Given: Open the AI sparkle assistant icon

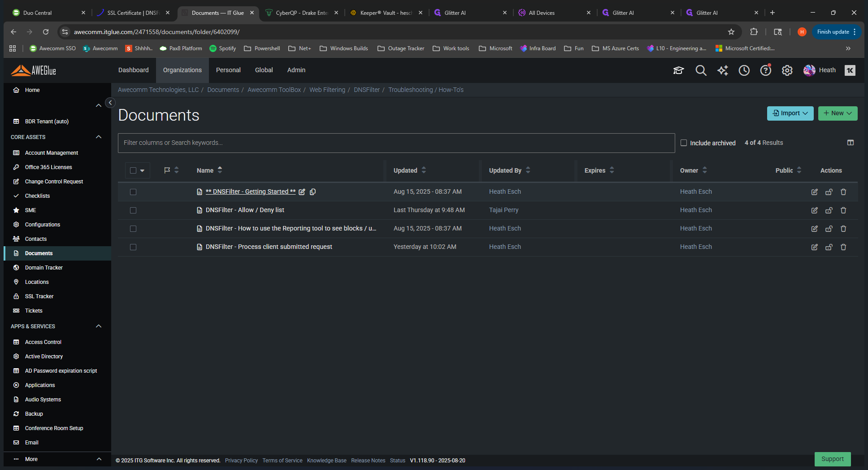Looking at the screenshot, I should (723, 70).
